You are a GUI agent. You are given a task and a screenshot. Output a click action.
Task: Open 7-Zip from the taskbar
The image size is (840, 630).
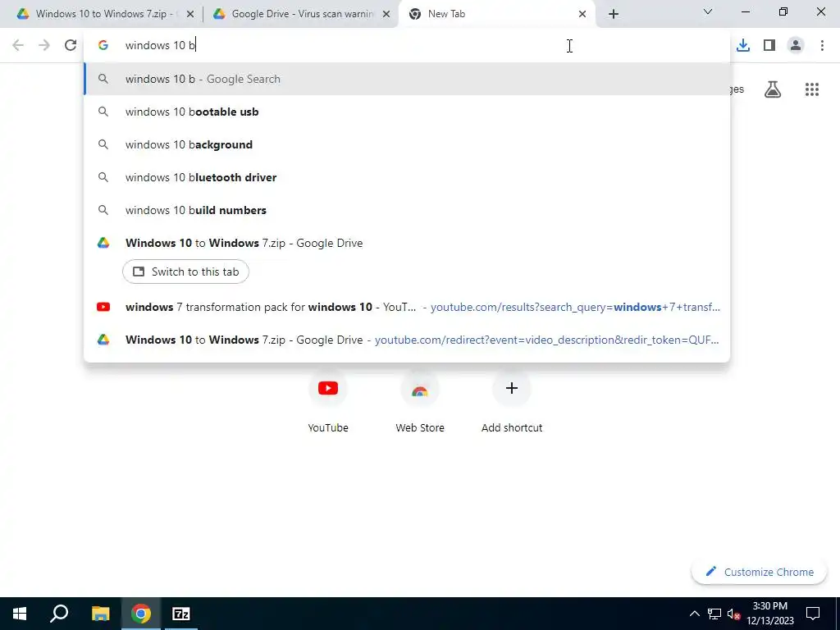[x=181, y=614]
